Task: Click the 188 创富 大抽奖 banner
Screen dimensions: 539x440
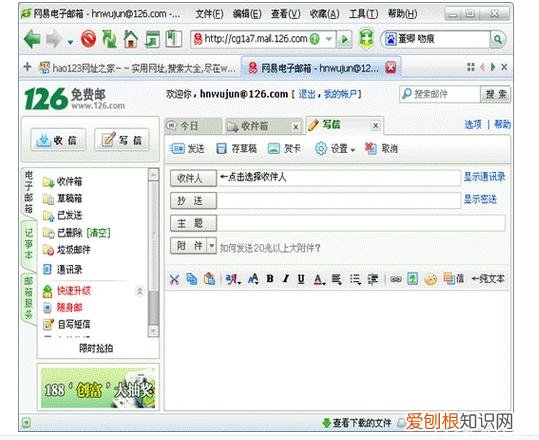Action: coord(98,388)
